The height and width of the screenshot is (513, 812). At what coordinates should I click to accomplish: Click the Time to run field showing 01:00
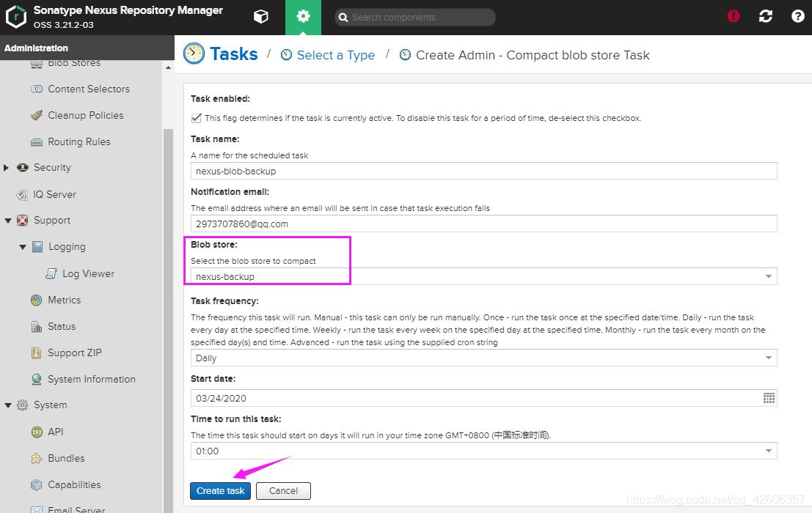483,451
